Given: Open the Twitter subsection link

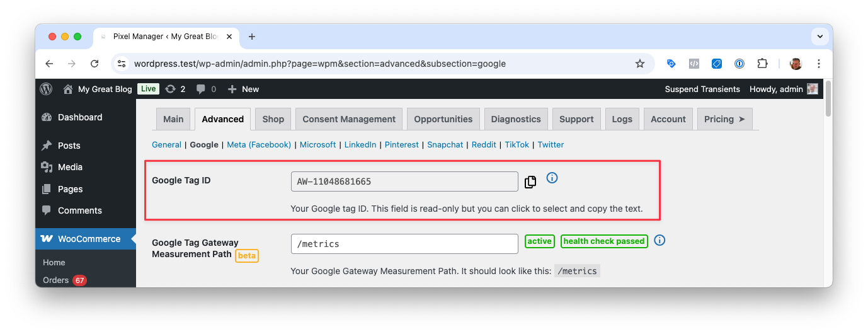Looking at the screenshot, I should (x=551, y=144).
